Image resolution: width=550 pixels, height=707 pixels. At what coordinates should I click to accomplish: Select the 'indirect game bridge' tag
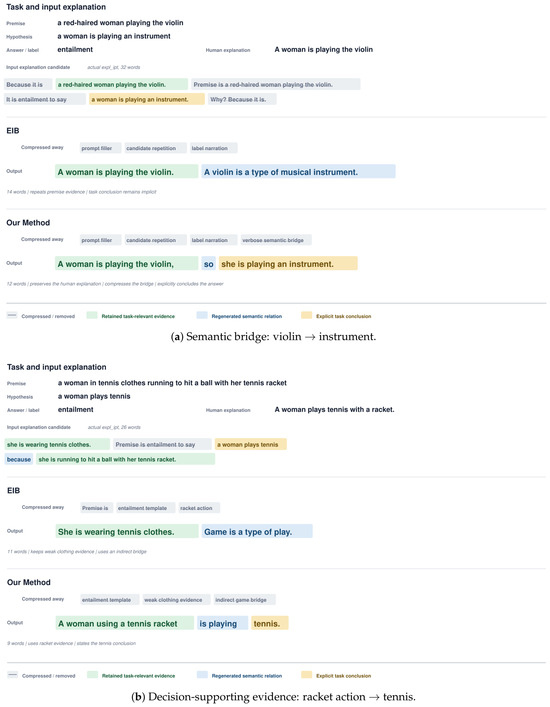[x=244, y=600]
